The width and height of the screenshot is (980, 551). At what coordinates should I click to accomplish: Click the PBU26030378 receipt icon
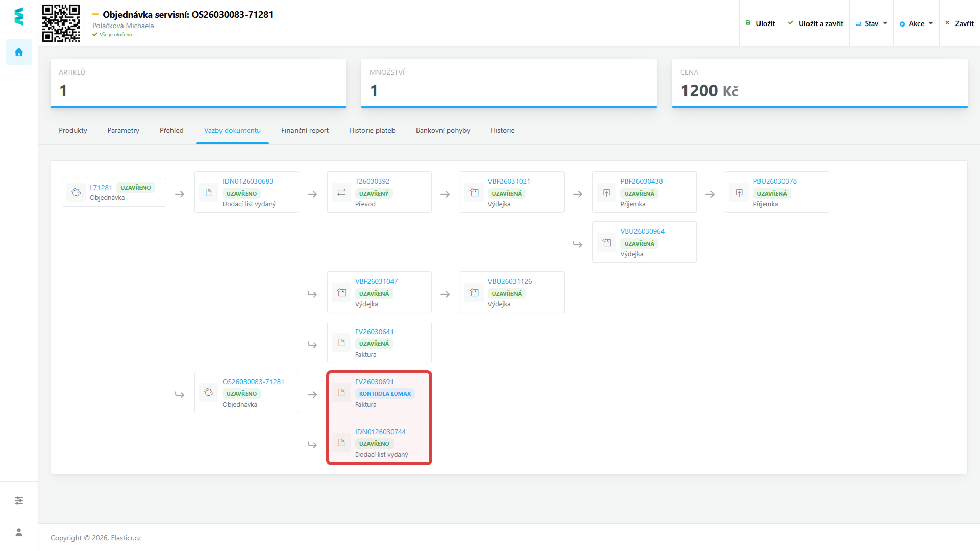739,192
